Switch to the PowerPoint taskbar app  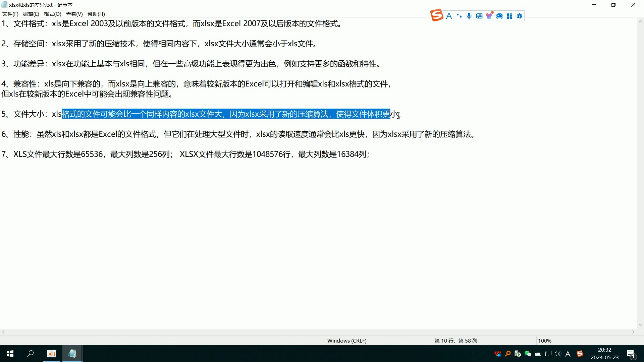tap(52, 354)
